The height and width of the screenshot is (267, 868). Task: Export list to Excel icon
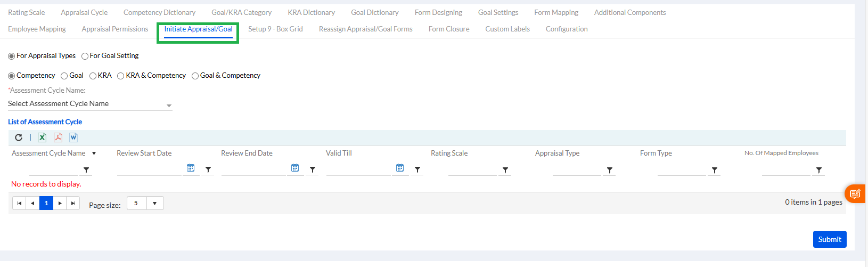click(x=42, y=137)
